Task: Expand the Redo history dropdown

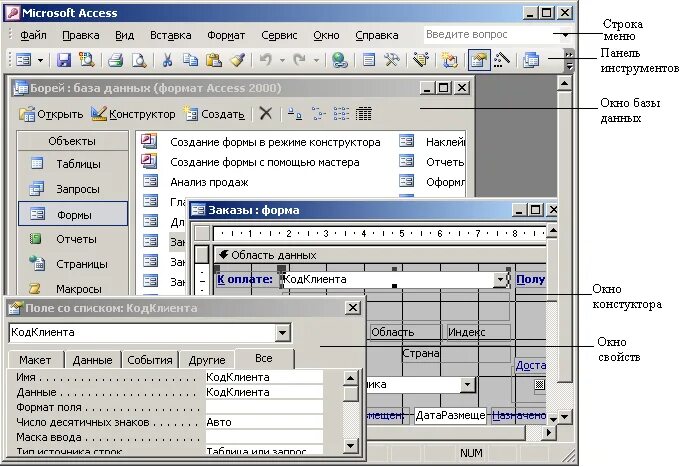Action: 317,60
